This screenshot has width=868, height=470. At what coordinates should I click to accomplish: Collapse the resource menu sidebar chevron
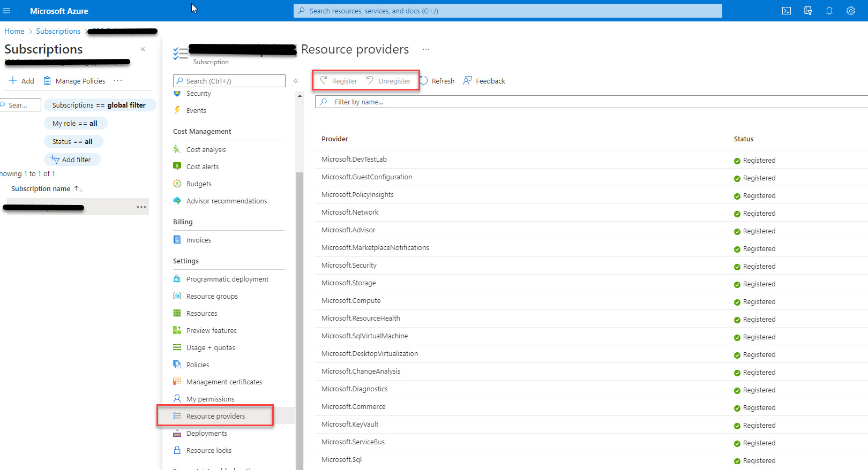(296, 81)
